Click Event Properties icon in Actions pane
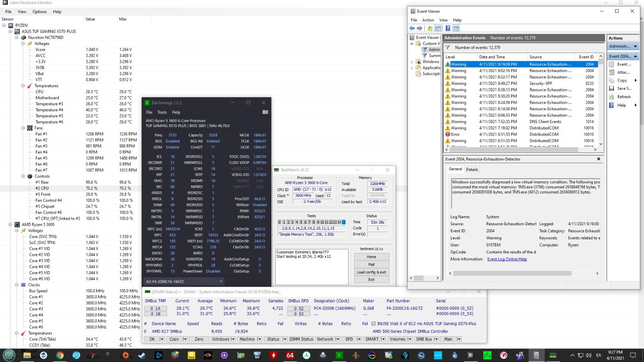This screenshot has height=362, width=644. (611, 64)
